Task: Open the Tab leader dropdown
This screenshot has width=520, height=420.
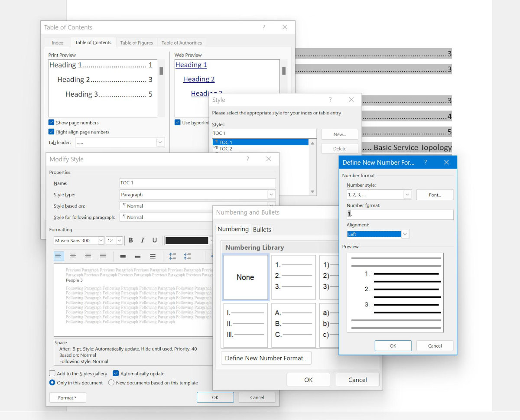Action: tap(160, 142)
